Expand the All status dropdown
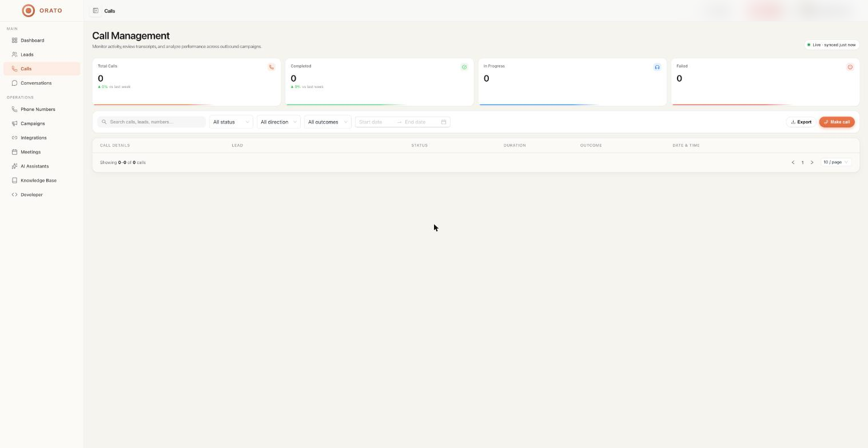868x448 pixels. click(x=231, y=122)
